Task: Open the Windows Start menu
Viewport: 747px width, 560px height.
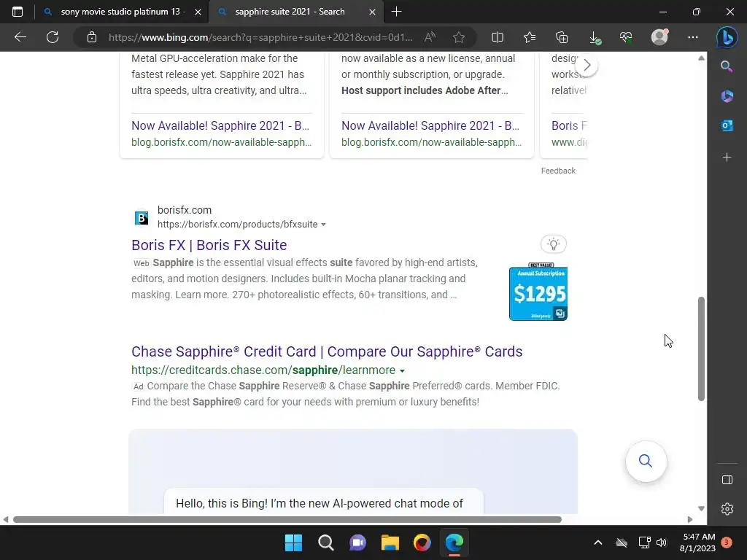Action: [x=293, y=542]
